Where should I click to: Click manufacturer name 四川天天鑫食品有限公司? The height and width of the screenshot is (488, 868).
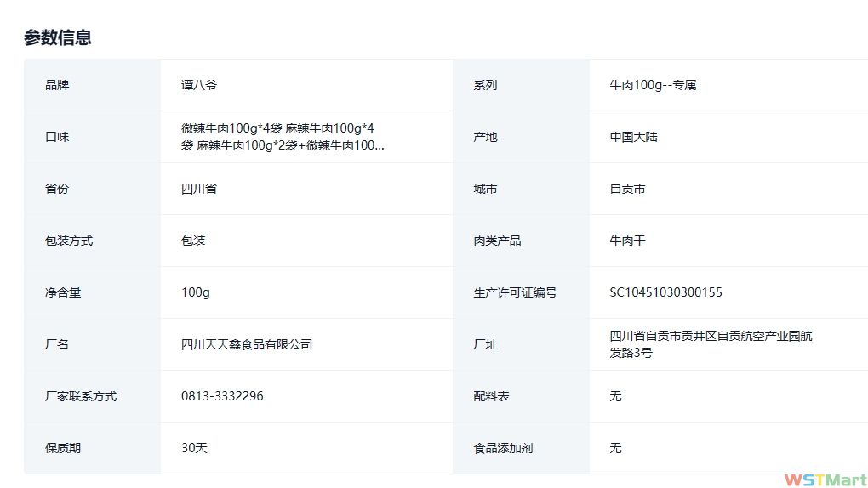(x=247, y=344)
